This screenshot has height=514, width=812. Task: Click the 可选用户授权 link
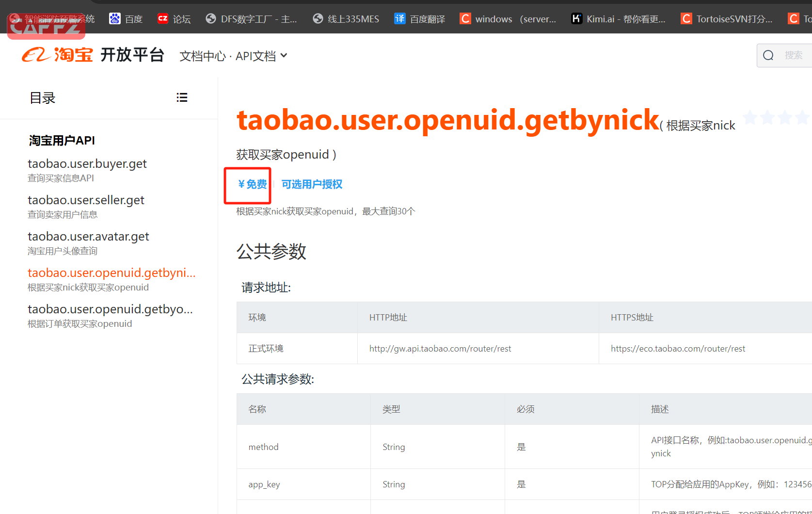click(312, 184)
